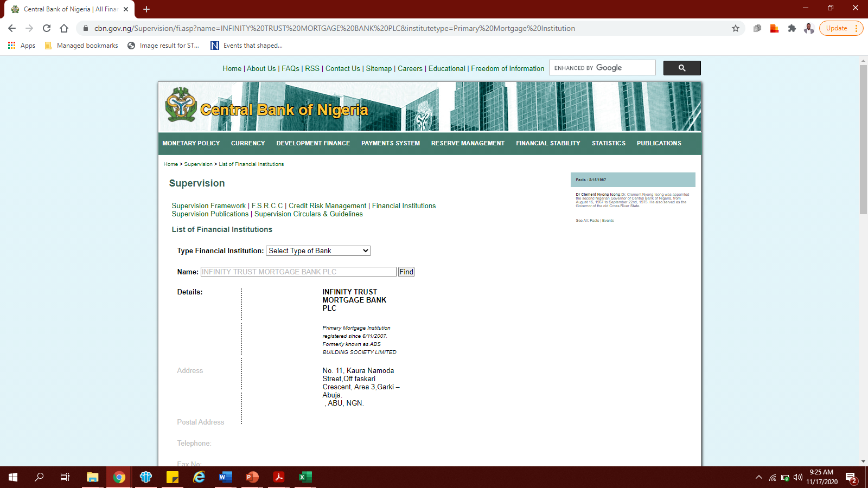This screenshot has width=868, height=488.
Task: Open the Reserve Management menu
Action: click(x=468, y=143)
